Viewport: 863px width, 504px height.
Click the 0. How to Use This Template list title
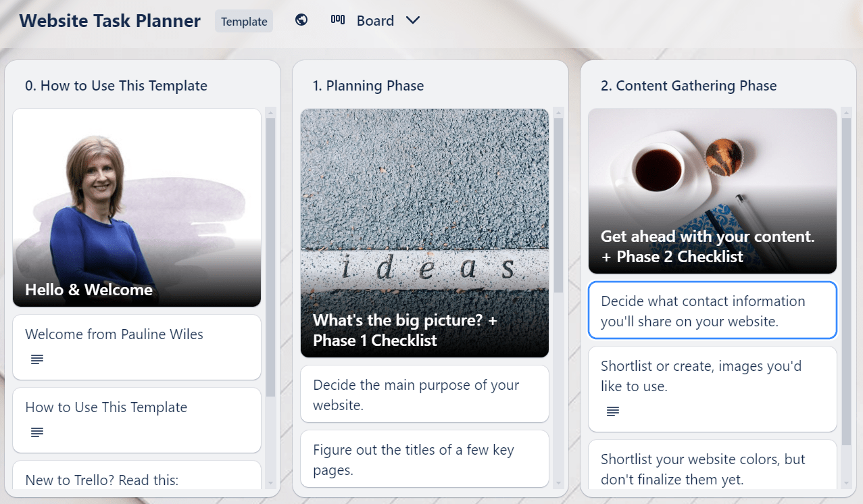(116, 86)
